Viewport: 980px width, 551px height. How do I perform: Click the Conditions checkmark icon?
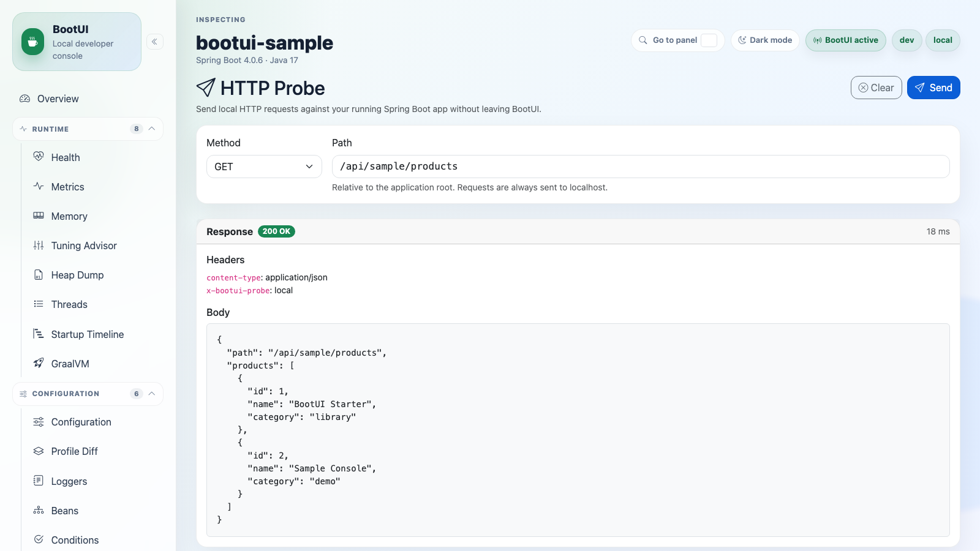[39, 539]
